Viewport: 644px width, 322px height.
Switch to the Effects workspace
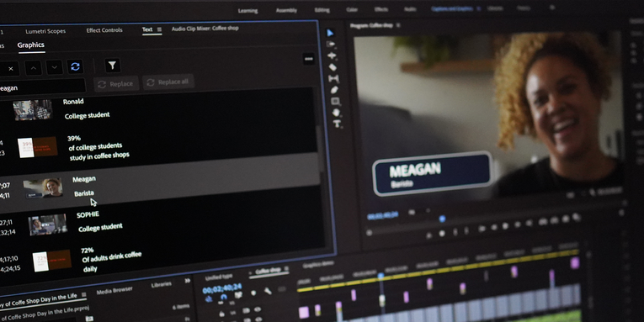tap(381, 9)
